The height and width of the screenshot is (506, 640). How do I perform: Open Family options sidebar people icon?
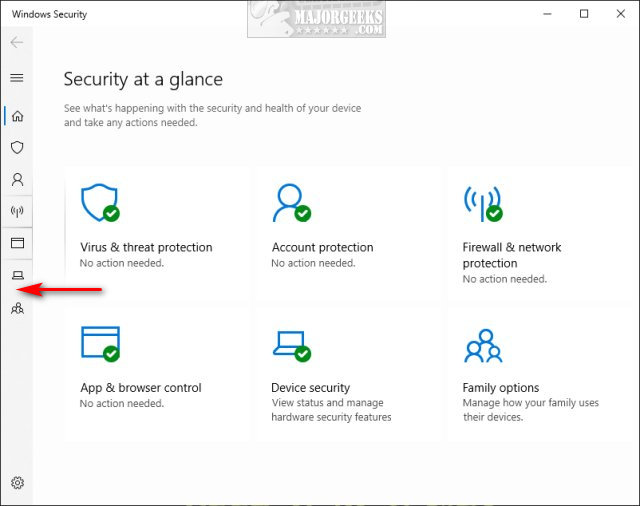(17, 308)
